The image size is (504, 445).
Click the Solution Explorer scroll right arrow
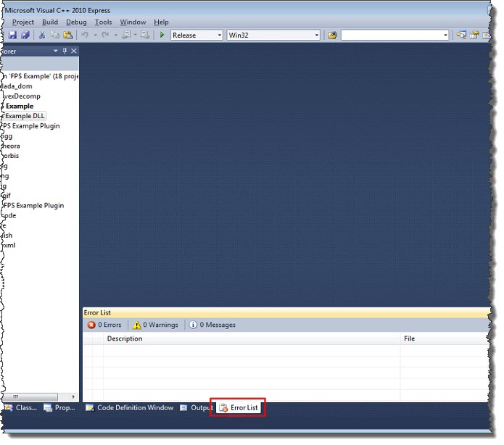[73, 397]
